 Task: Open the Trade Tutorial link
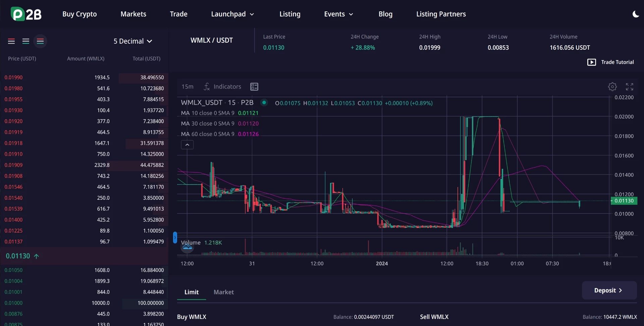pos(618,62)
